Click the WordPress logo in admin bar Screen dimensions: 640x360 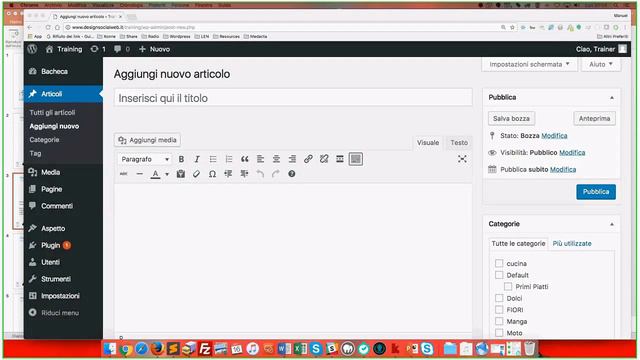32,49
